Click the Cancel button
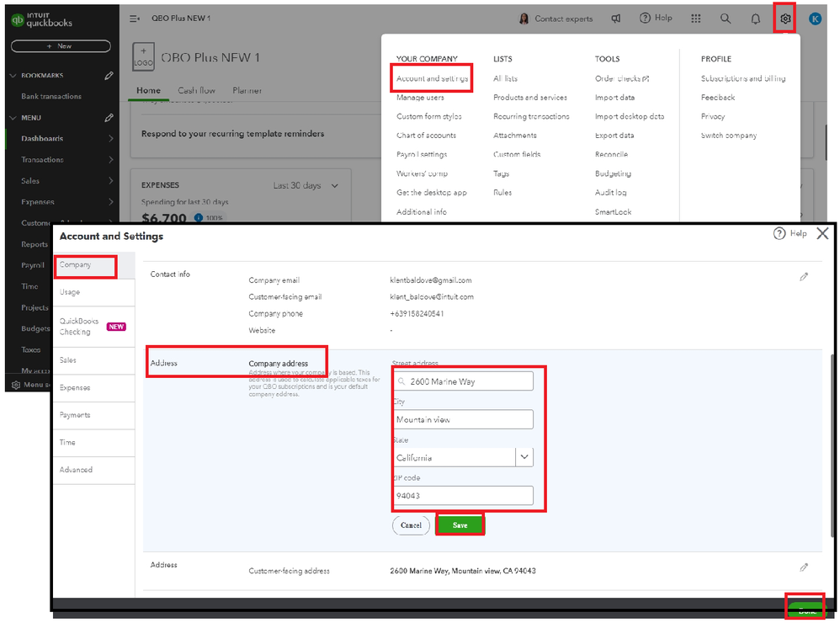This screenshot has width=840, height=623. 411,525
